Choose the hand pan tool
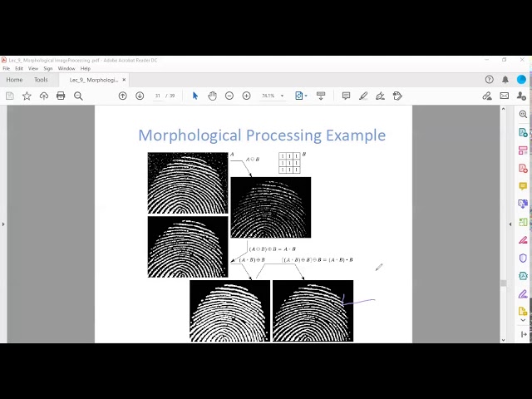The width and height of the screenshot is (532, 399). coord(213,96)
